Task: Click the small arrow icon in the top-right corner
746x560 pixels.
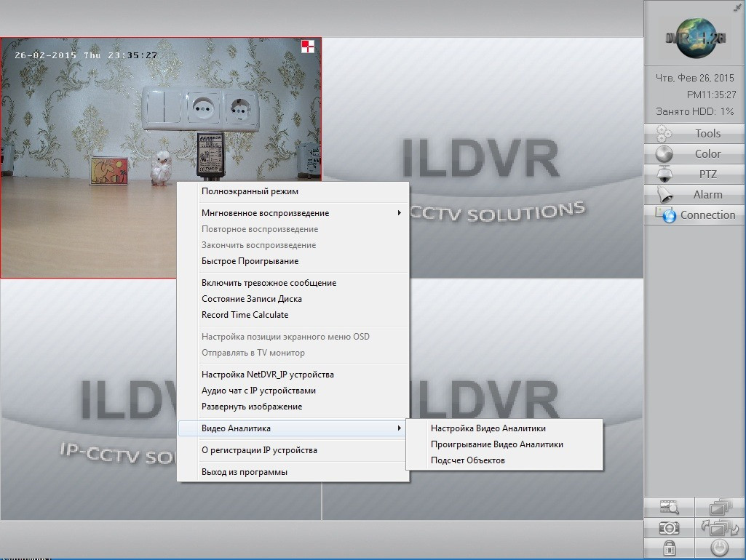Action: point(738,7)
